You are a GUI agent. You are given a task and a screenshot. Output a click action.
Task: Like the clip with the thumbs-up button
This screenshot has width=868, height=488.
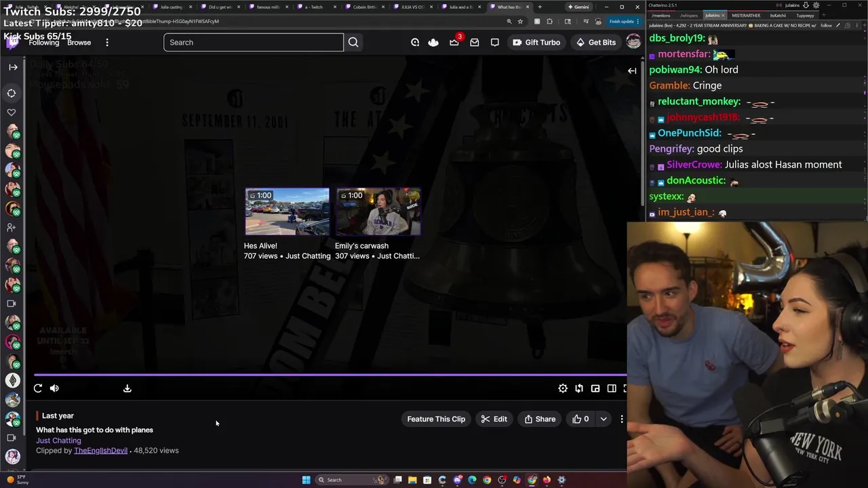pyautogui.click(x=581, y=419)
